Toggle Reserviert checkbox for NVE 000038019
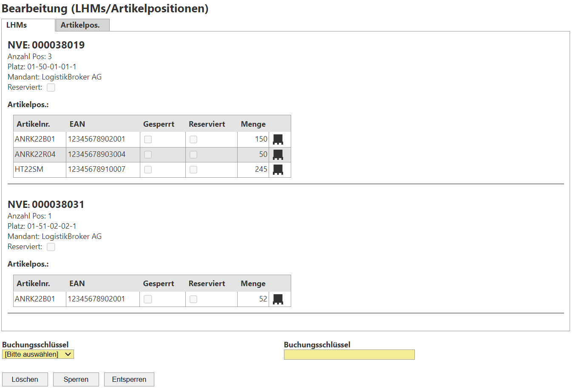 [51, 88]
